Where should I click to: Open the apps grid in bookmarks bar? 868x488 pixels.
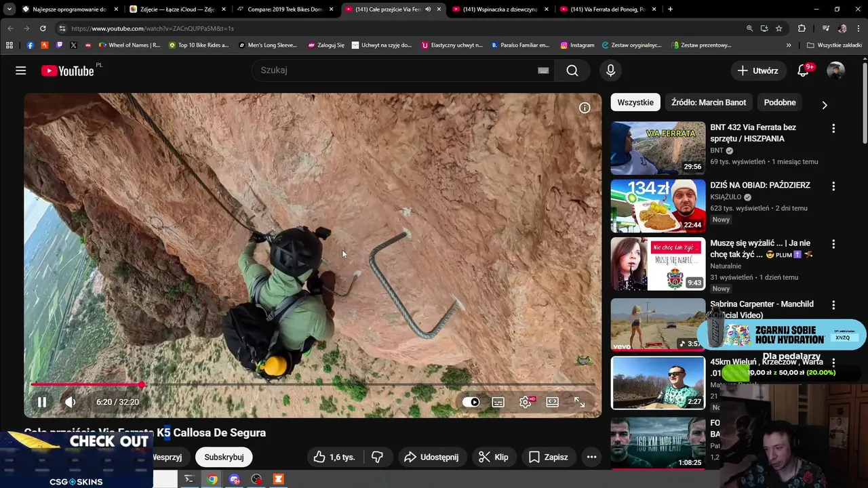[x=9, y=45]
